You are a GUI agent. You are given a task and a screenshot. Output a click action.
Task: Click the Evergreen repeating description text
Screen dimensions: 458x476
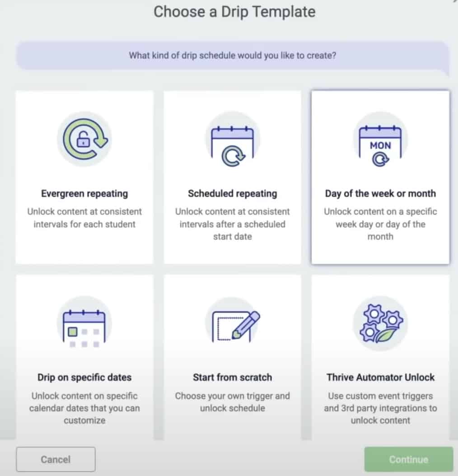tap(84, 218)
